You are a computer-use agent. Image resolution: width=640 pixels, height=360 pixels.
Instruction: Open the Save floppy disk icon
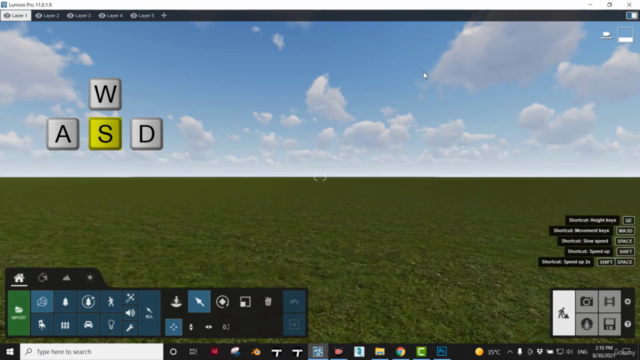(x=609, y=324)
